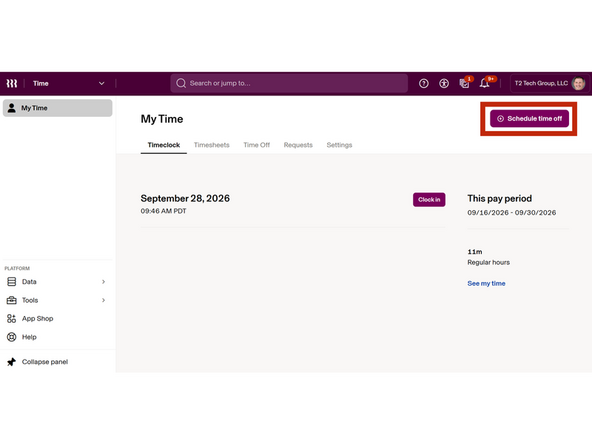Select the 09/16/2026 - 09/30/2026 pay period text
592x444 pixels.
[x=512, y=213]
